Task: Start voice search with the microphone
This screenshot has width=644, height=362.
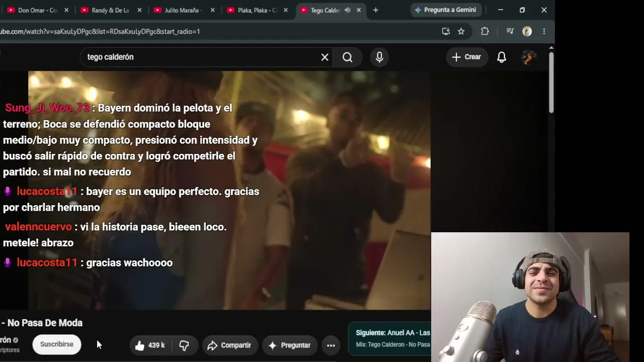Action: coord(379,57)
